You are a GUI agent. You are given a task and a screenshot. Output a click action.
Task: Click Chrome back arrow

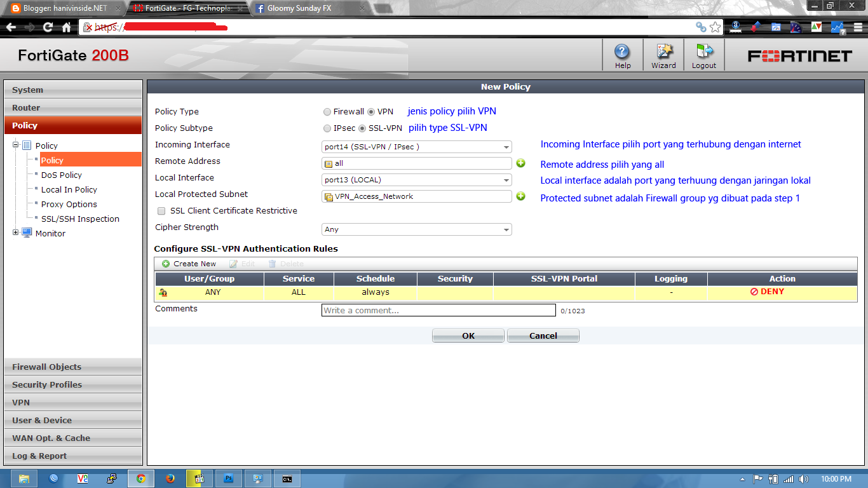11,27
